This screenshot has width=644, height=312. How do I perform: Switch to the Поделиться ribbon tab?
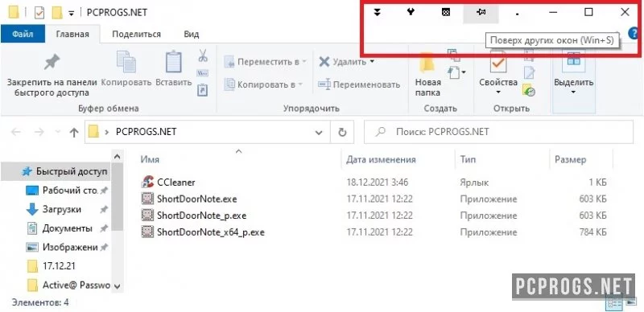coord(136,34)
